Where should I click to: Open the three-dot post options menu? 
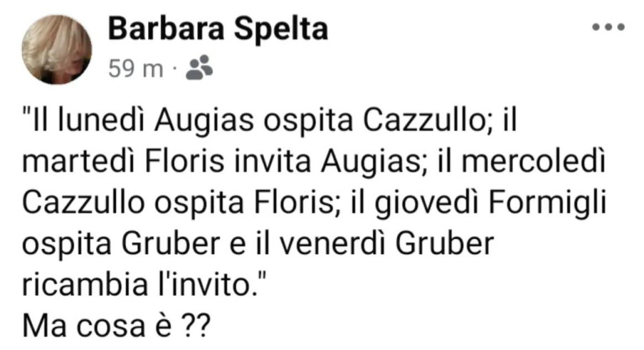tap(609, 29)
